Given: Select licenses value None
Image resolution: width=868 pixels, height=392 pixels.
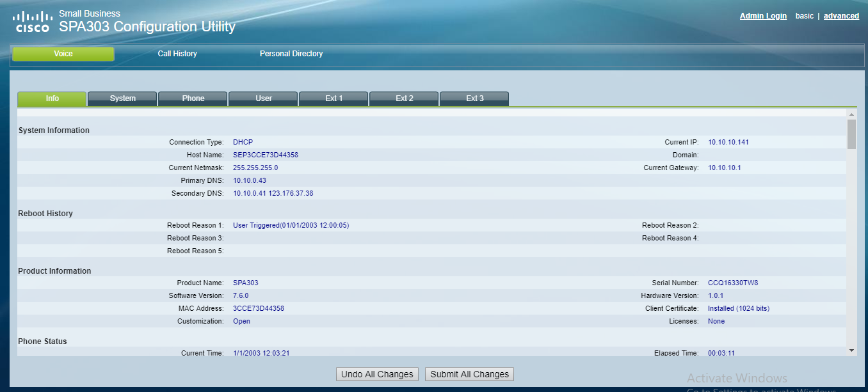Looking at the screenshot, I should [716, 321].
